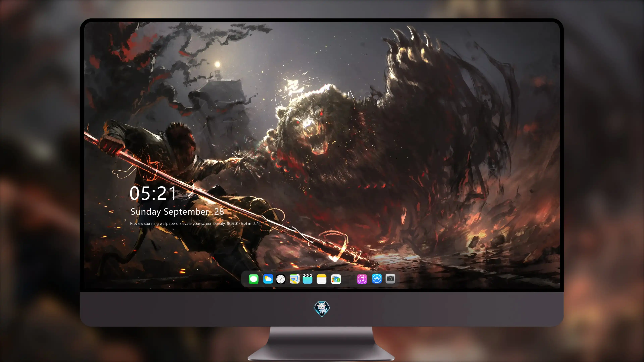Click the "Preview stunning wallpapers" caption text

(x=195, y=224)
